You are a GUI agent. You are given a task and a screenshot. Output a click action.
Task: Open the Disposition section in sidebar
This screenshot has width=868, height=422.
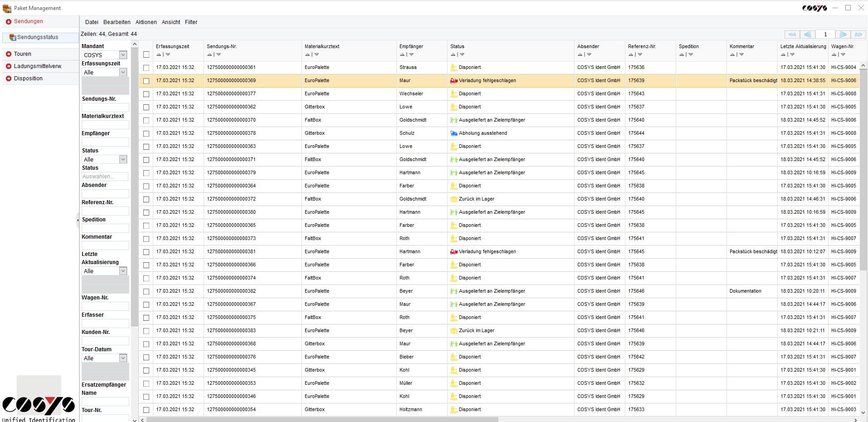click(28, 79)
